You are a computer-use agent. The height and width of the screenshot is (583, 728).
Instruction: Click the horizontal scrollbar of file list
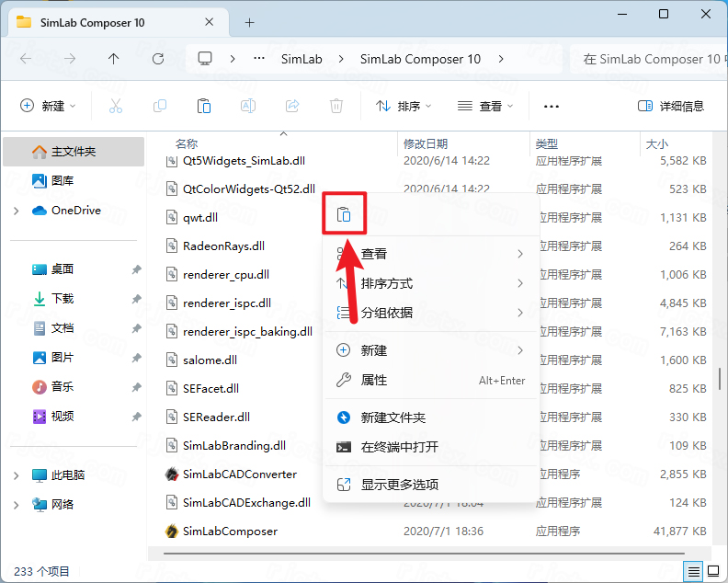tap(424, 554)
